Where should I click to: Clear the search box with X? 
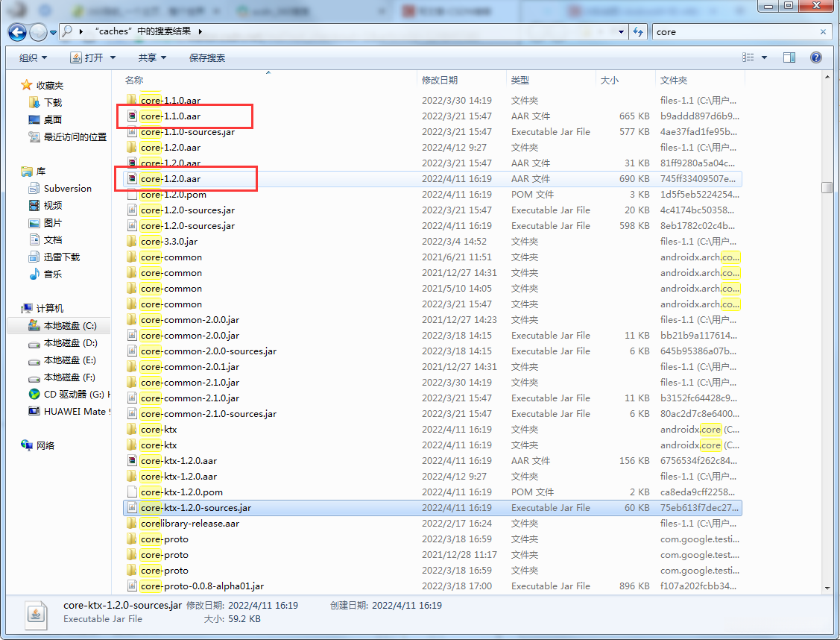click(823, 31)
